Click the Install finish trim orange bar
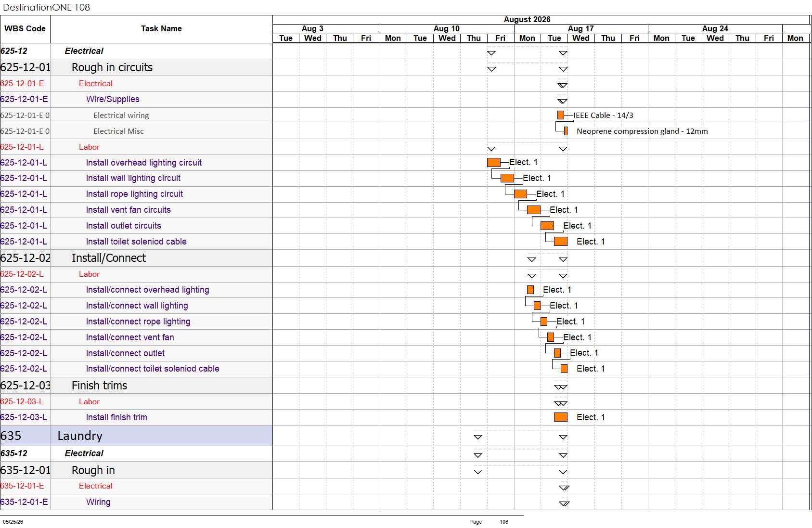Image resolution: width=812 pixels, height=528 pixels. 561,417
